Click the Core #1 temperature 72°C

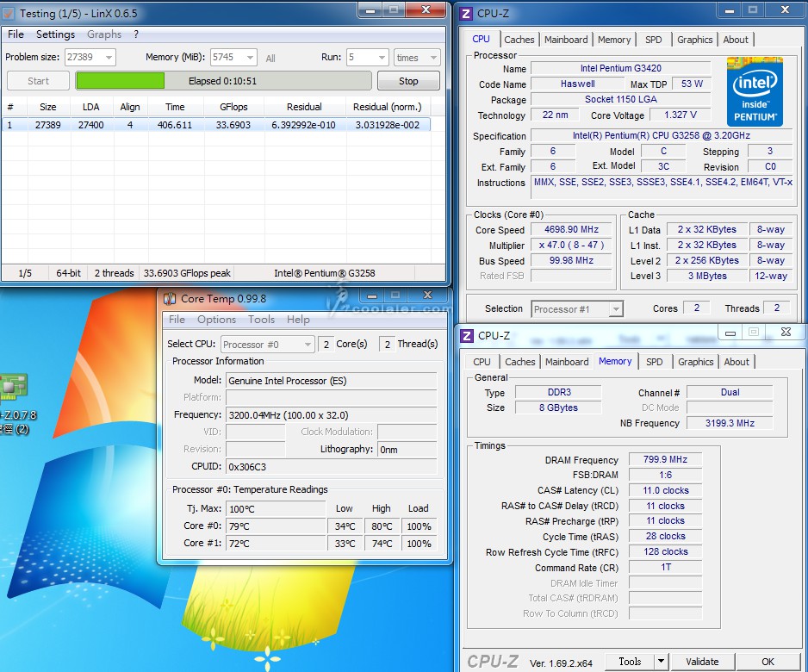click(276, 543)
